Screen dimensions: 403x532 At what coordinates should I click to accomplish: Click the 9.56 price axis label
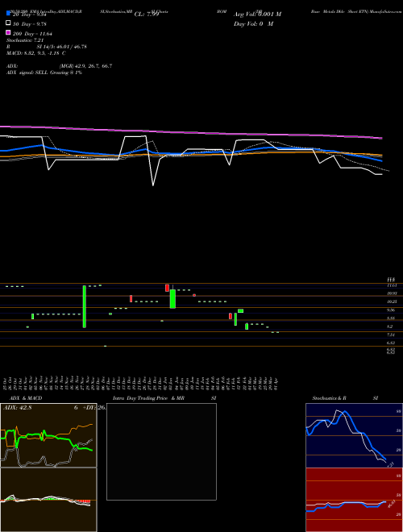tap(390, 310)
